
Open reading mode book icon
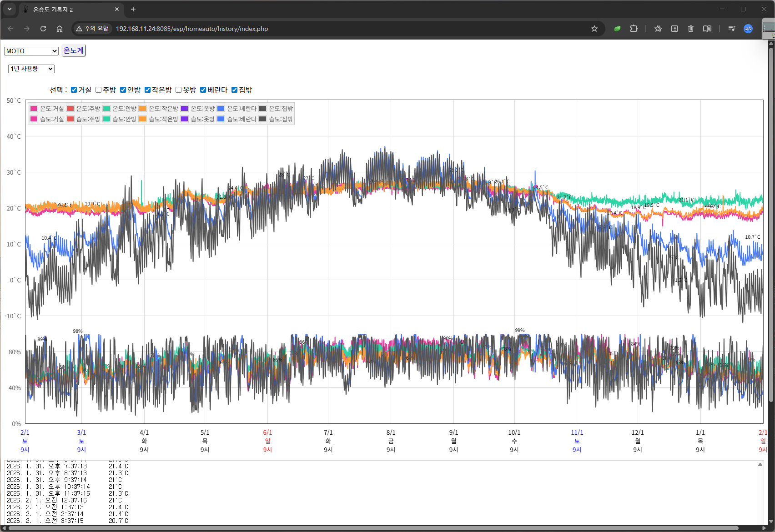coord(707,29)
